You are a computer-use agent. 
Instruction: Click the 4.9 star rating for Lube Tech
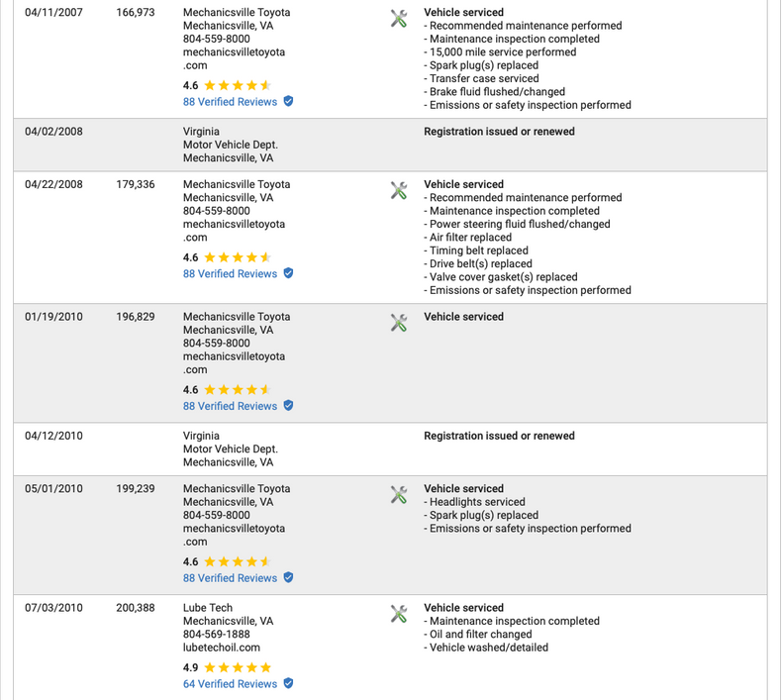pyautogui.click(x=237, y=667)
